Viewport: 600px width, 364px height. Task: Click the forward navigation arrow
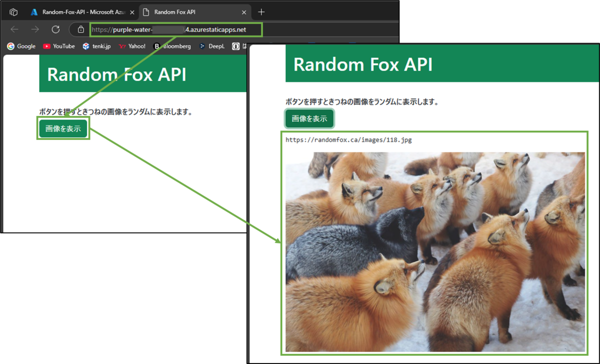click(35, 29)
